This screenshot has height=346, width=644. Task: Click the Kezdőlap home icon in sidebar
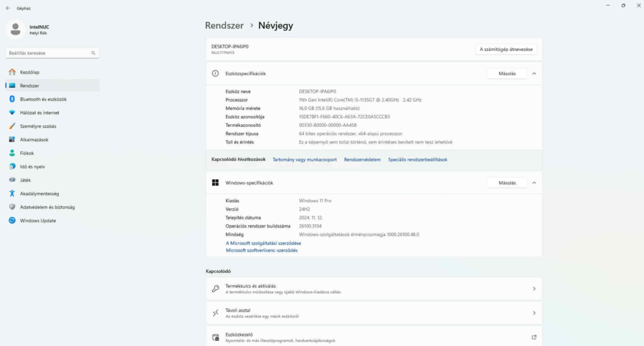click(x=12, y=72)
